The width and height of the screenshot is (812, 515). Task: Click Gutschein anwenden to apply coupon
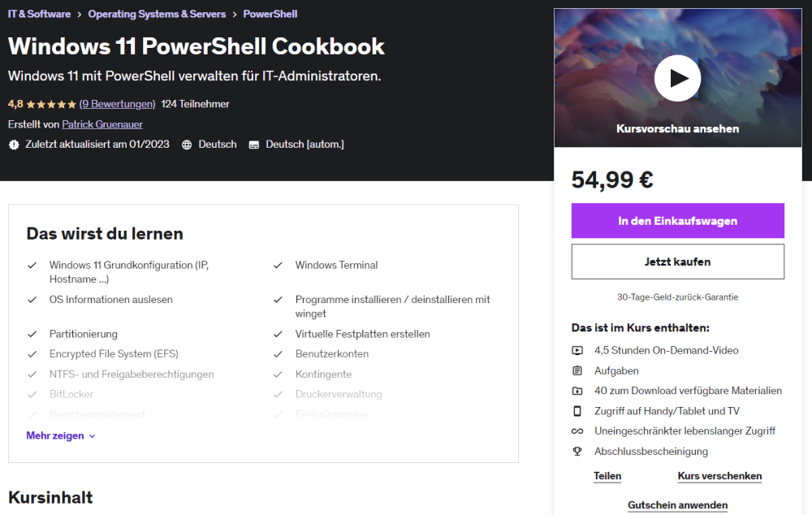[x=677, y=505]
